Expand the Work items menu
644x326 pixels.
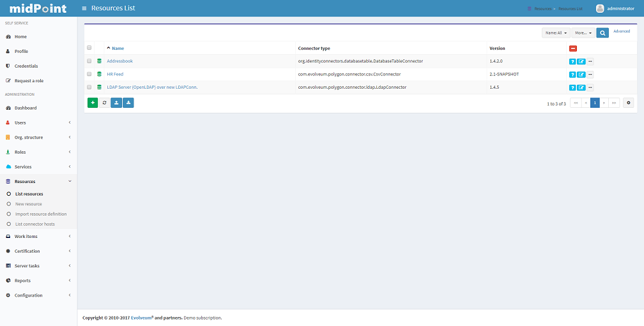point(38,236)
